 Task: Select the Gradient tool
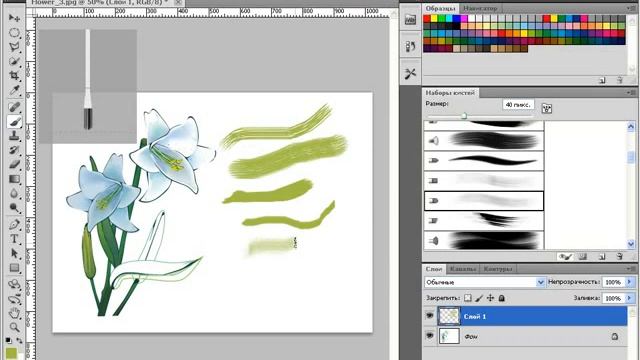point(14,179)
